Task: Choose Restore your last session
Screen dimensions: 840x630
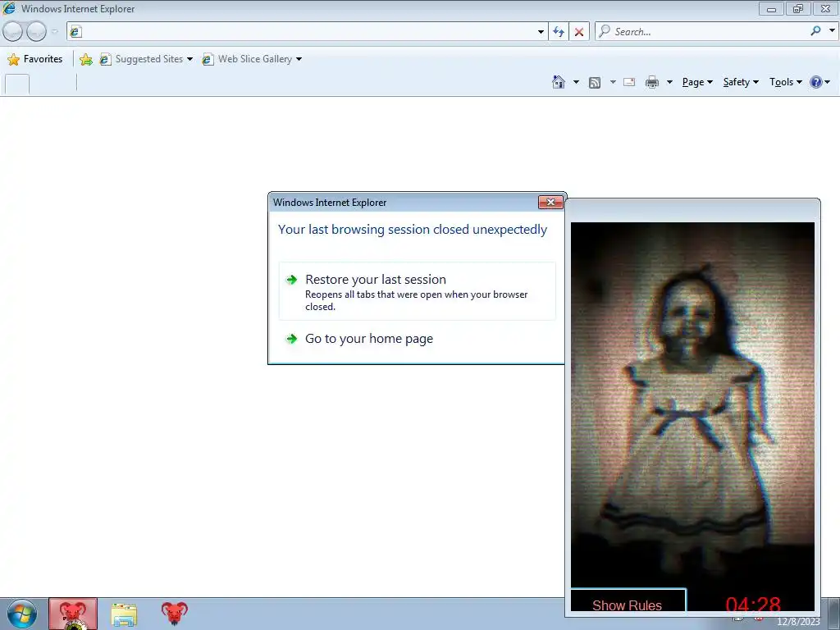Action: (x=417, y=291)
